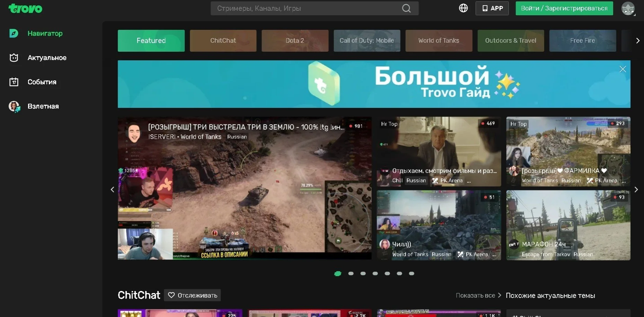Close the Trovo guide banner

click(623, 69)
